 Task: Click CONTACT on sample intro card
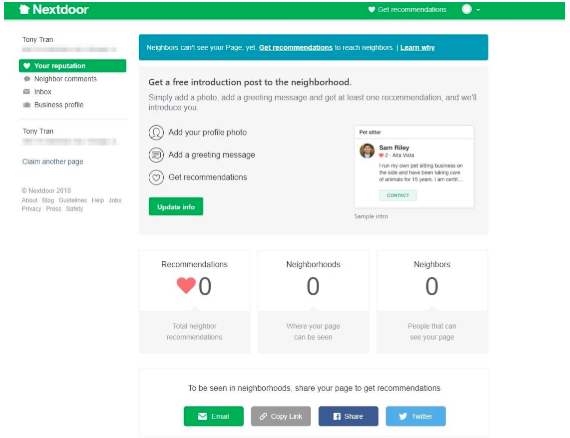(398, 196)
